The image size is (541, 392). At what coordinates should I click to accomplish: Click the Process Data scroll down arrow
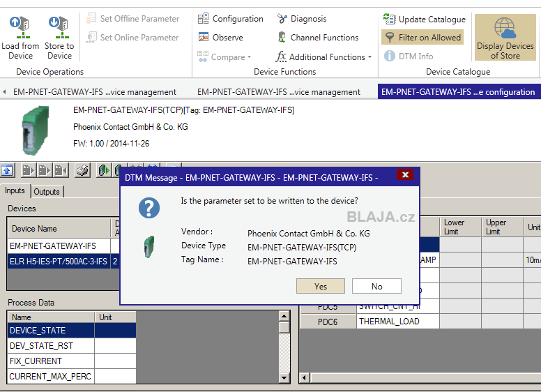[x=284, y=377]
